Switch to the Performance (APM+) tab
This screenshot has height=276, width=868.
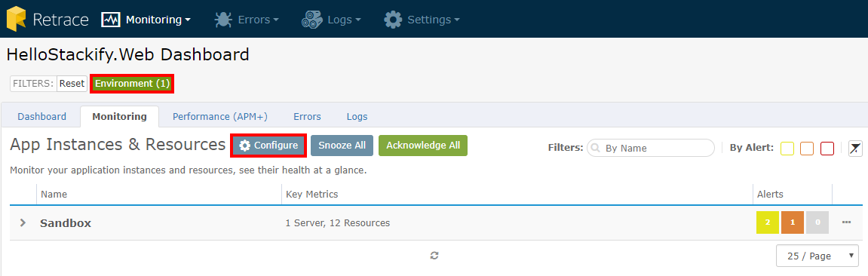click(219, 117)
